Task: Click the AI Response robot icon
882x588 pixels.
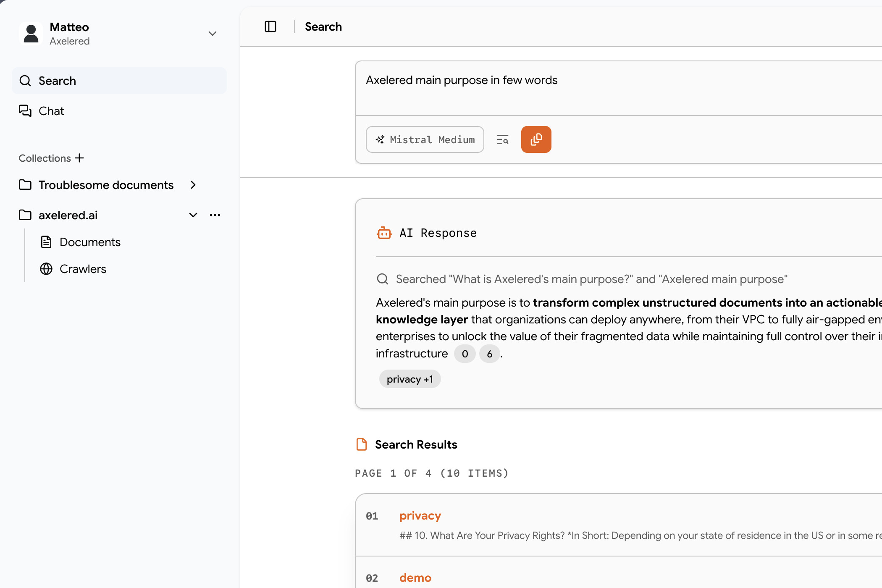Action: [384, 233]
